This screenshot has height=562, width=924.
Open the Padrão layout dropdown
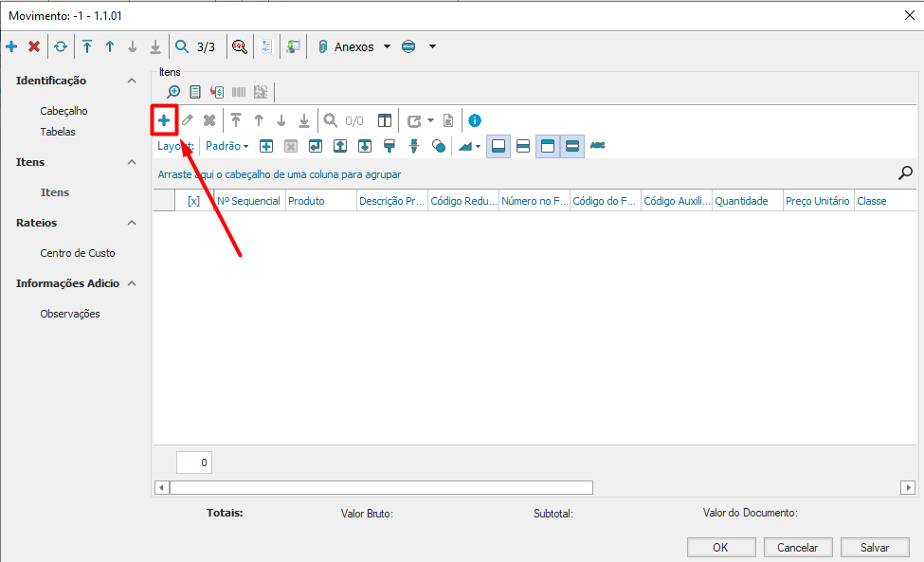click(x=227, y=146)
